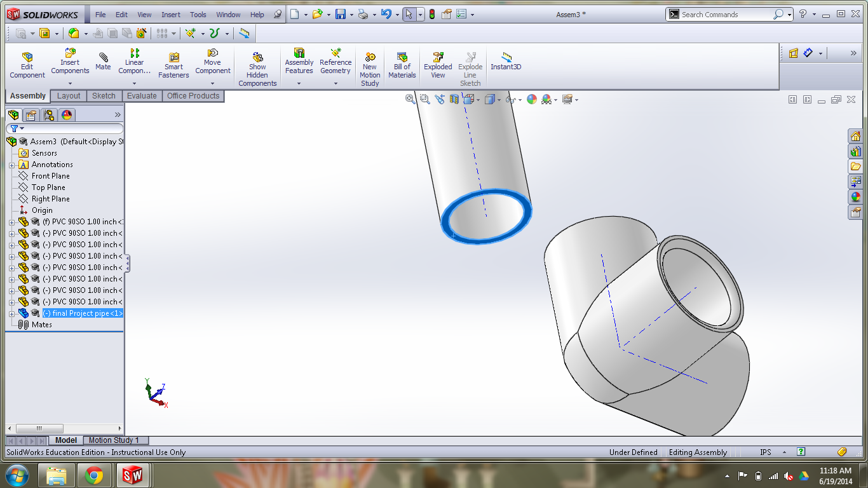
Task: Switch to the Motion Study 1 tab
Action: click(x=116, y=440)
